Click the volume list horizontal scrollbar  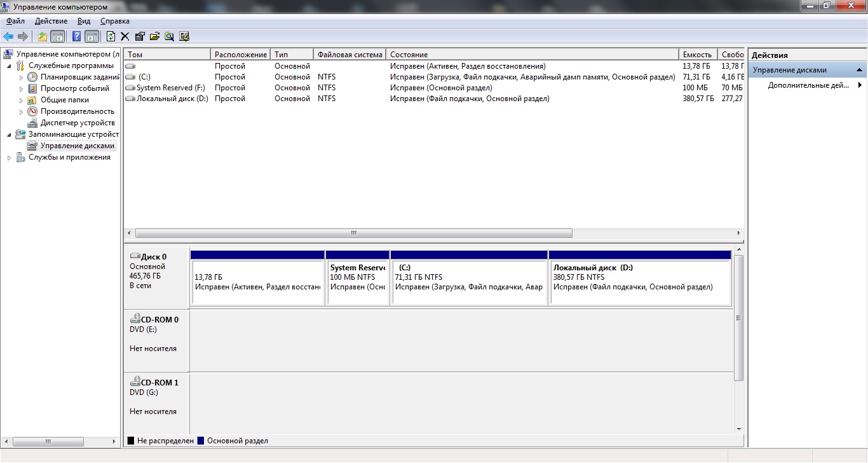coord(353,233)
